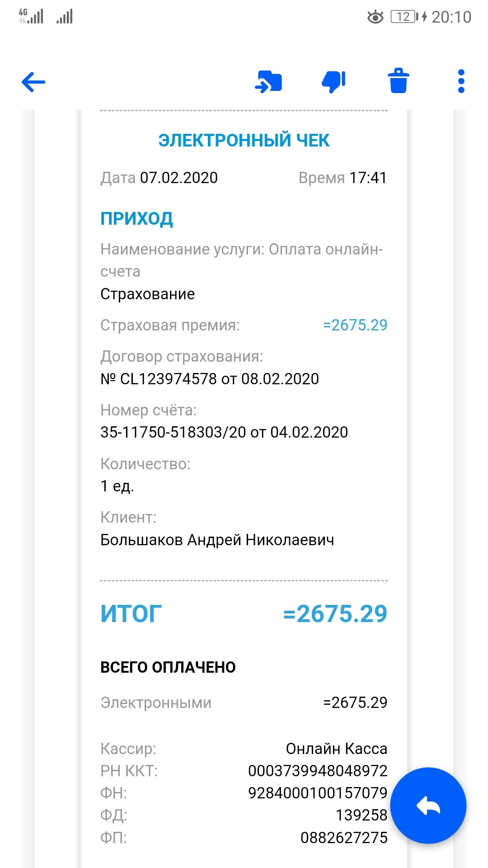Tap the second SIM signal icon

pos(64,17)
